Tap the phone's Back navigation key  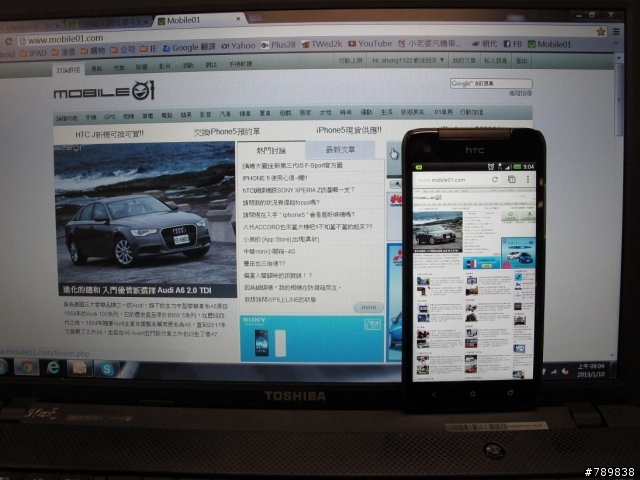click(x=433, y=394)
